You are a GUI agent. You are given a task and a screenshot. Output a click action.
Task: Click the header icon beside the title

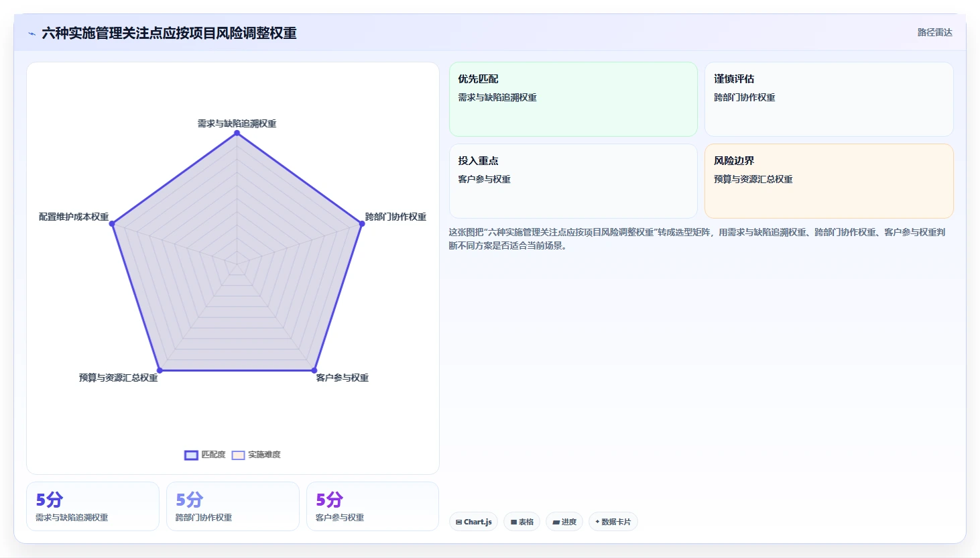click(32, 34)
